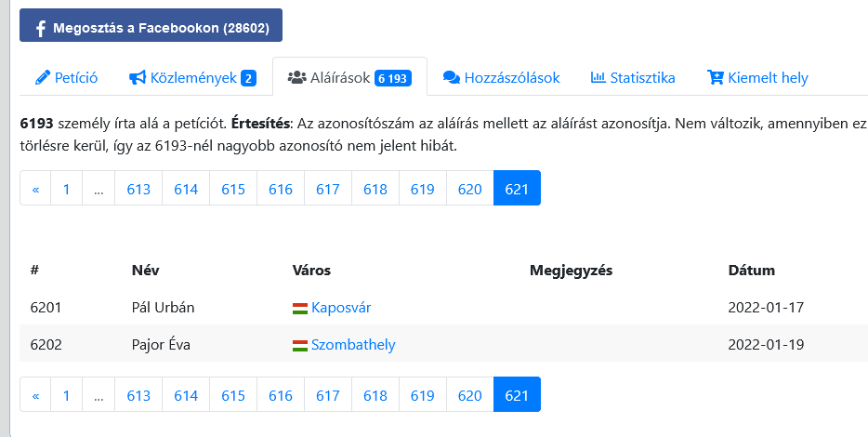Follow the Szombathely city link
This screenshot has height=437, width=868.
point(353,345)
